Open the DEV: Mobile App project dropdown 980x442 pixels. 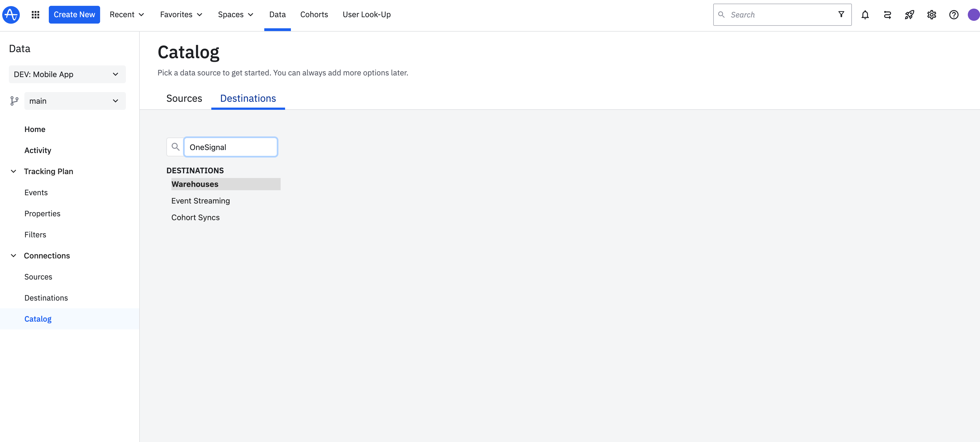pyautogui.click(x=67, y=74)
